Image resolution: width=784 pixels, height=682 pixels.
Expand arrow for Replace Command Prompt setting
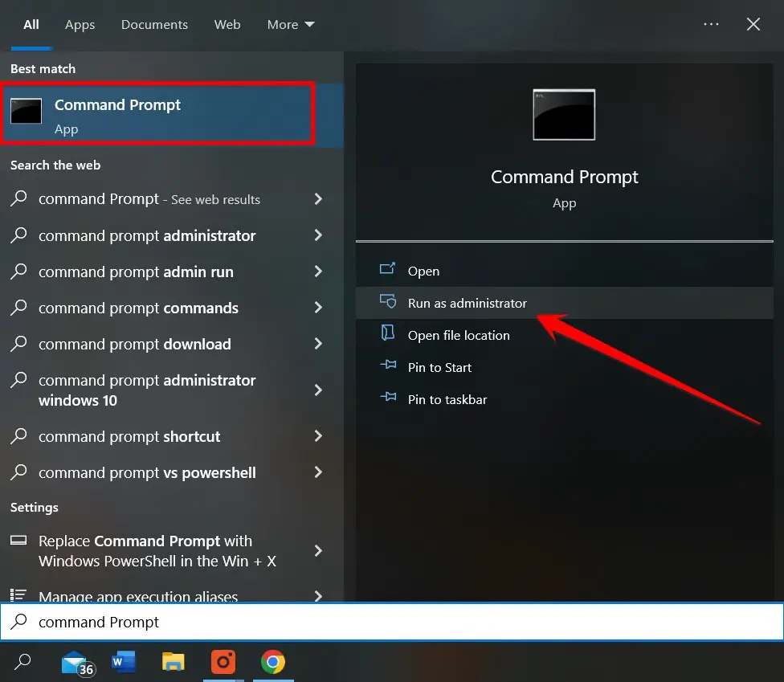coord(318,551)
